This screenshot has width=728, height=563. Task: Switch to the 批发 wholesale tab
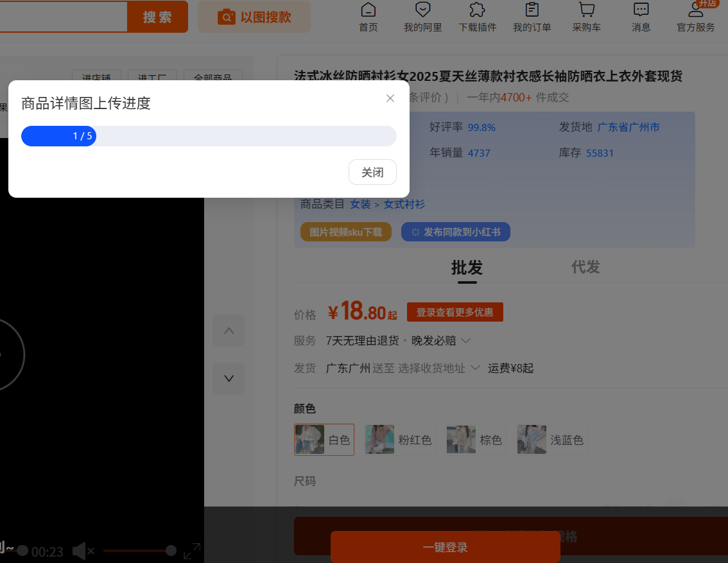(x=467, y=267)
